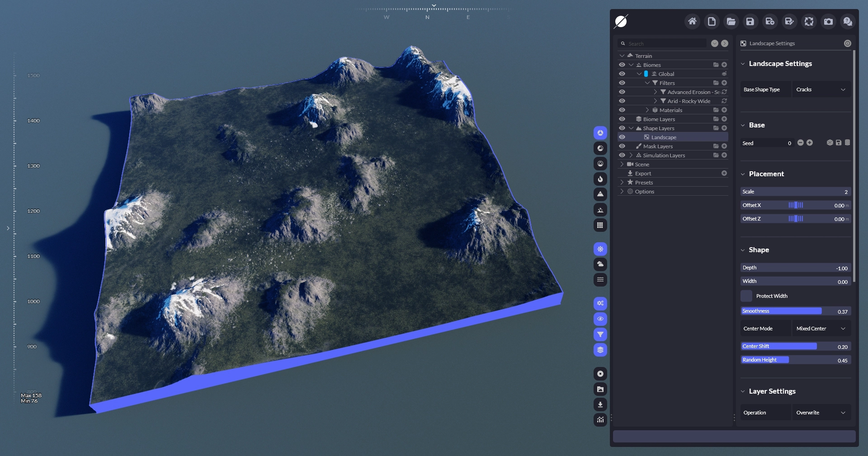Click the dice randomize seed icon

[x=830, y=143]
